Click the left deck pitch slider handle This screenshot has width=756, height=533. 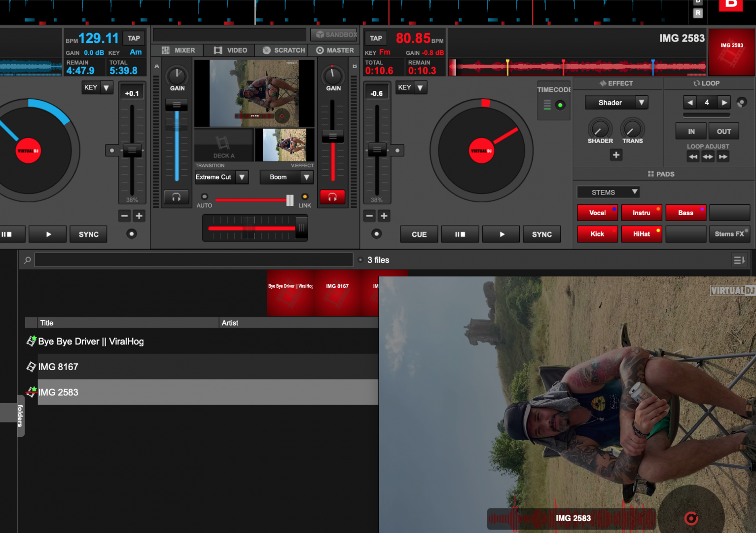[132, 150]
